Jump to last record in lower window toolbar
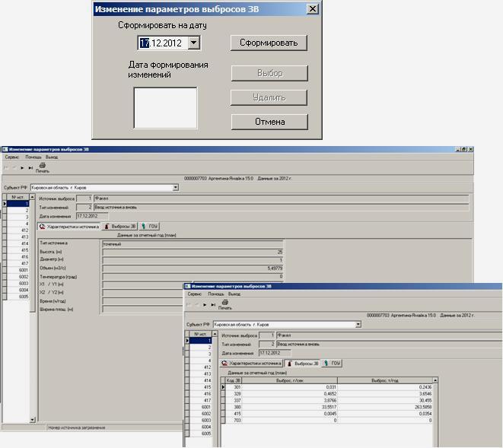503x448 pixels. coord(213,304)
